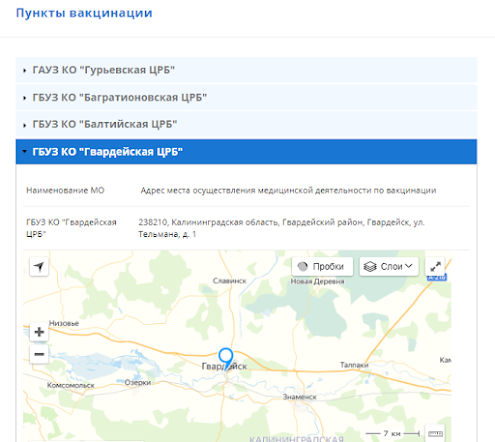Open fullscreen map with expand arrows icon
The height and width of the screenshot is (442, 495).
(435, 267)
